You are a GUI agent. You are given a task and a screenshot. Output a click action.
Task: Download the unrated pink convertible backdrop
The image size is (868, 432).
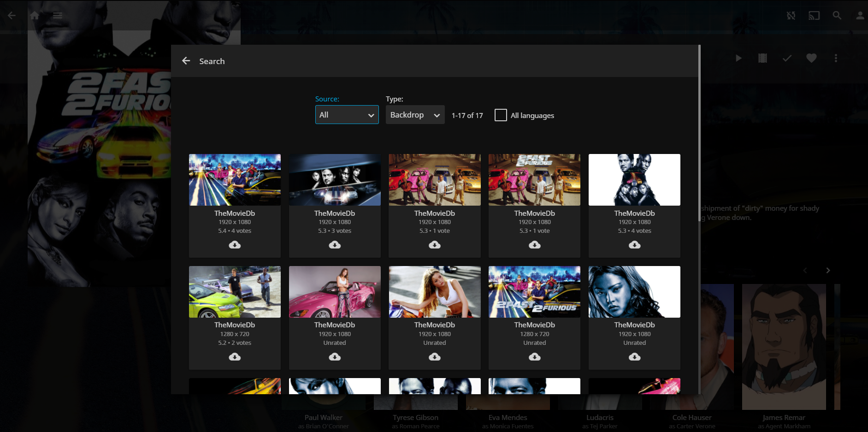335,357
